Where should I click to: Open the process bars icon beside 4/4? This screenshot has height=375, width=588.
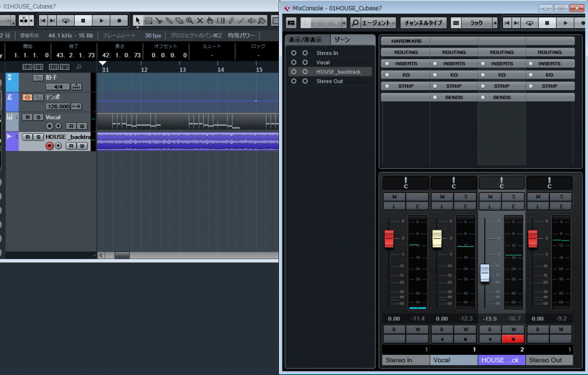(x=76, y=87)
